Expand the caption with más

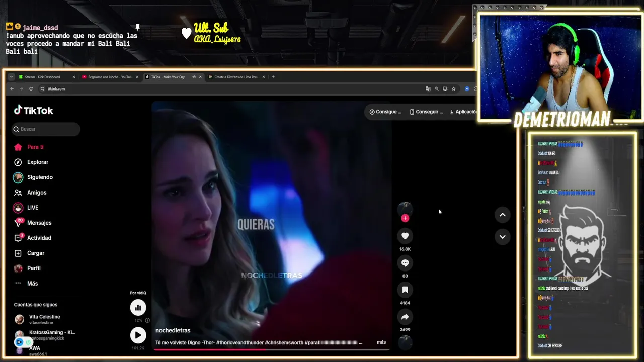pyautogui.click(x=381, y=342)
